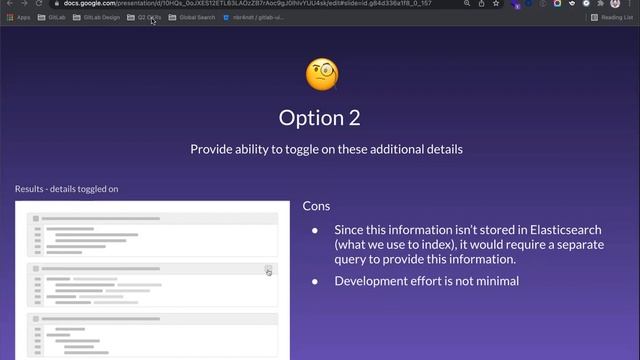Click 'Development effort is not minimal' bullet
This screenshot has width=640, height=360.
[427, 281]
